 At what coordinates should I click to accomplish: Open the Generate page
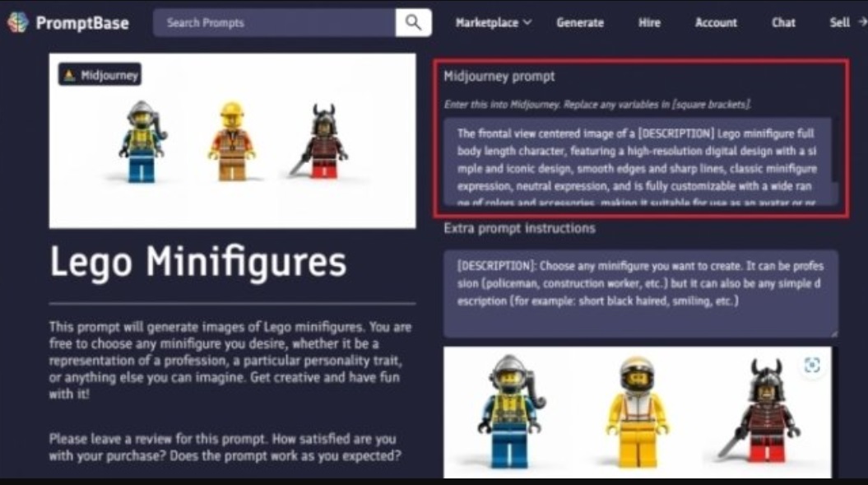point(580,23)
